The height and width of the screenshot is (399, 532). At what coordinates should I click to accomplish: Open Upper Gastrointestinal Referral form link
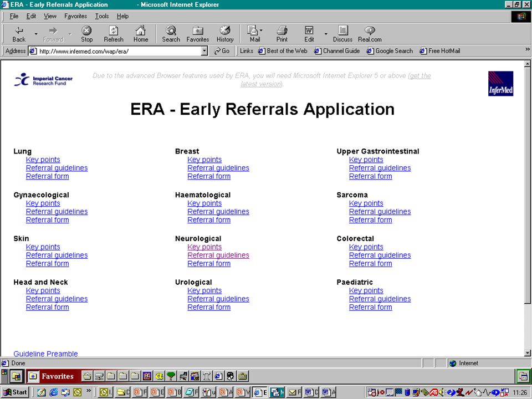pos(371,176)
